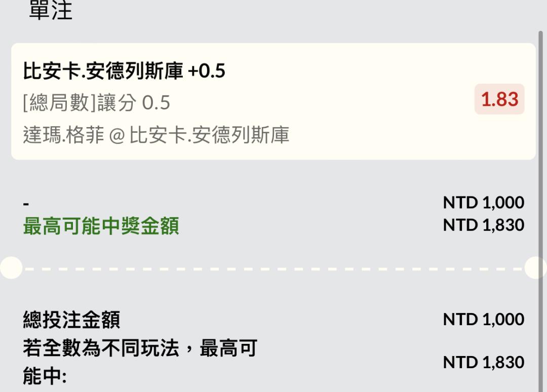Click the @ symbol in the matchup line
547x392 pixels.
click(x=116, y=136)
